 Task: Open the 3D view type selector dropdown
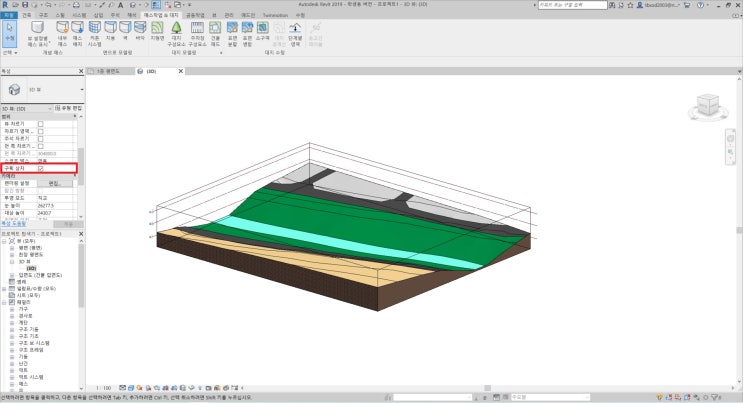point(82,90)
